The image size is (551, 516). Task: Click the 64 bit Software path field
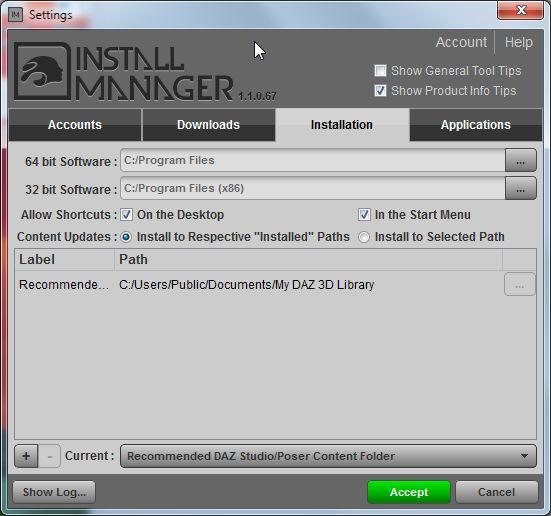point(312,160)
